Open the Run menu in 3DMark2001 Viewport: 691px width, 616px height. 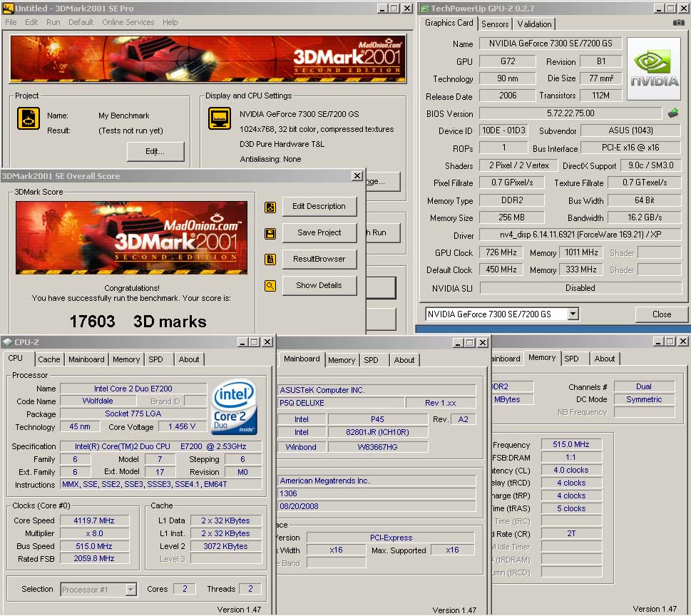[53, 23]
